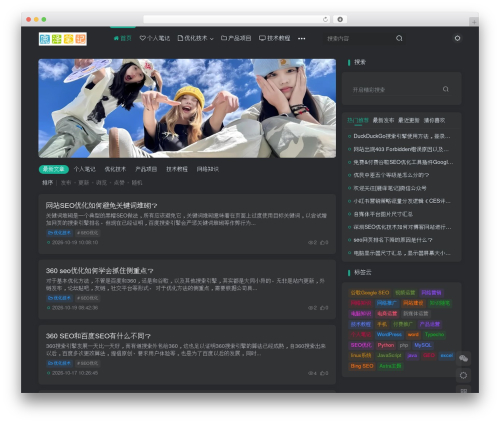Open sidebar link seo网页排名下降的原因是什么

[x=393, y=240]
